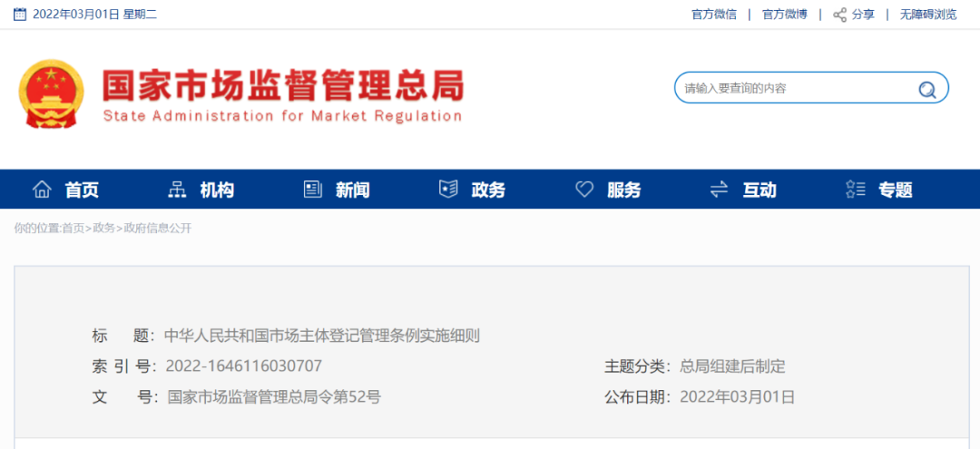Go to 首页 in the breadcrumb
980x449 pixels.
(73, 228)
